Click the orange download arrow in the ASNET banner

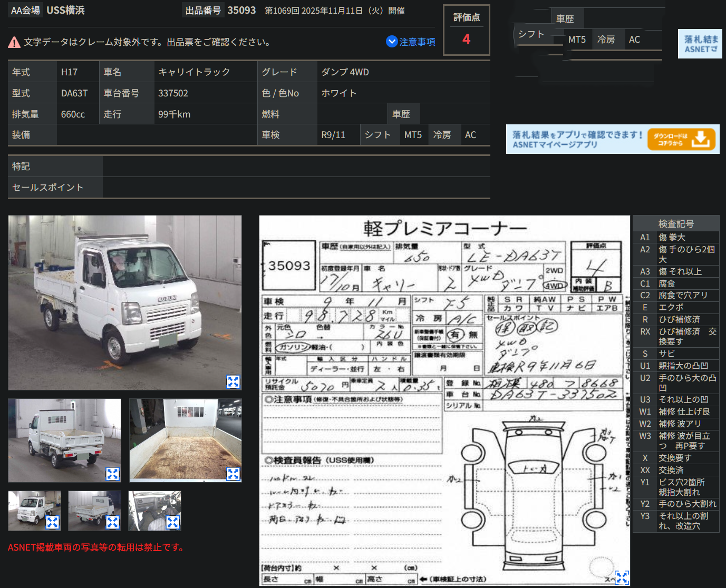(701, 139)
